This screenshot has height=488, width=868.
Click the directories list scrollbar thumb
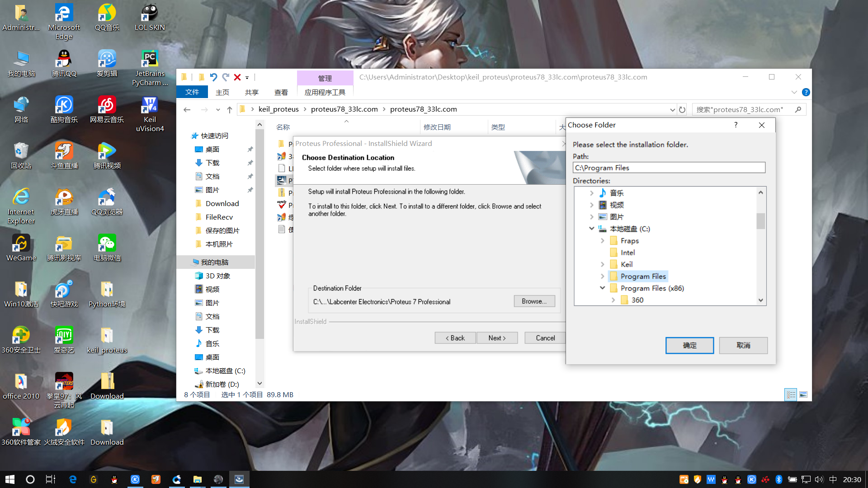point(761,221)
